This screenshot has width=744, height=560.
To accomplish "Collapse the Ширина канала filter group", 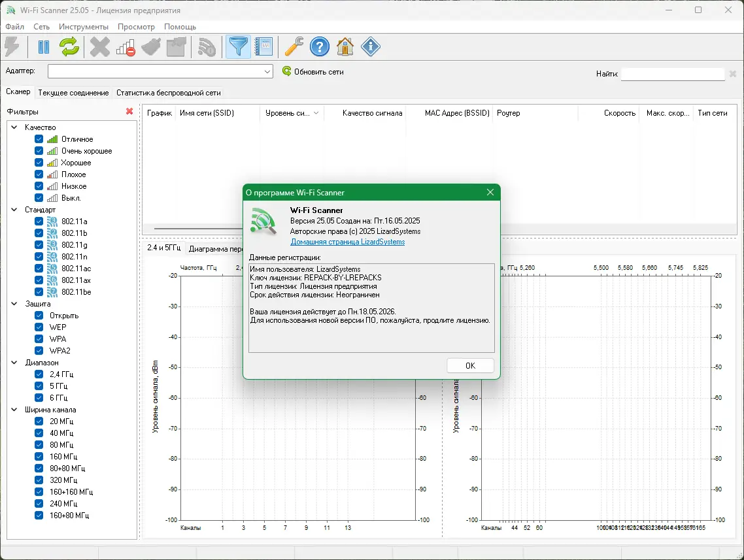I will (x=14, y=410).
